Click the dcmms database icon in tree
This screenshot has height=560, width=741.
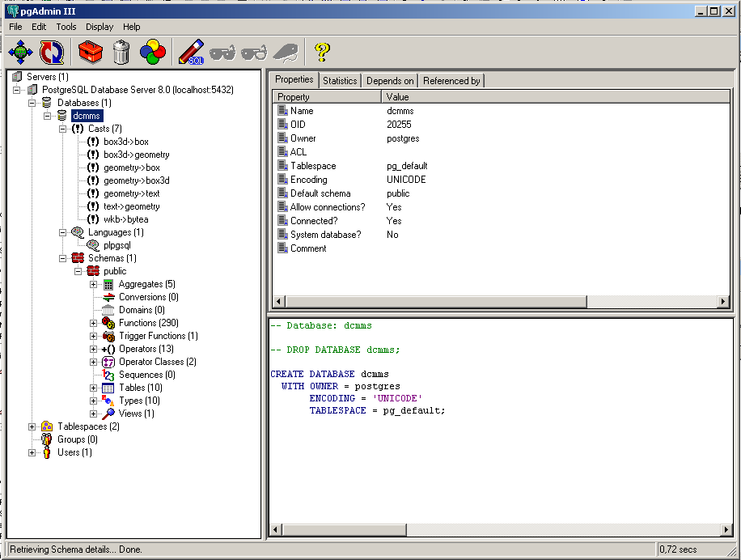point(62,116)
